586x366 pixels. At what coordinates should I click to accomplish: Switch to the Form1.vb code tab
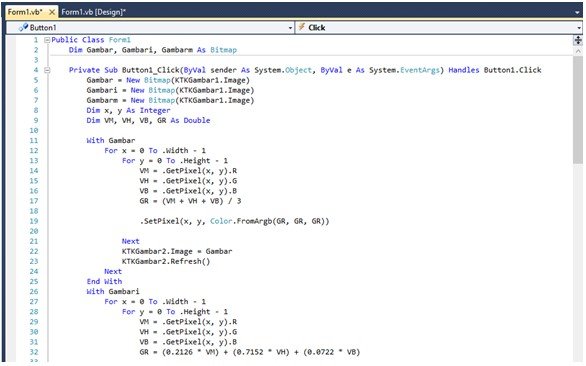coord(25,12)
